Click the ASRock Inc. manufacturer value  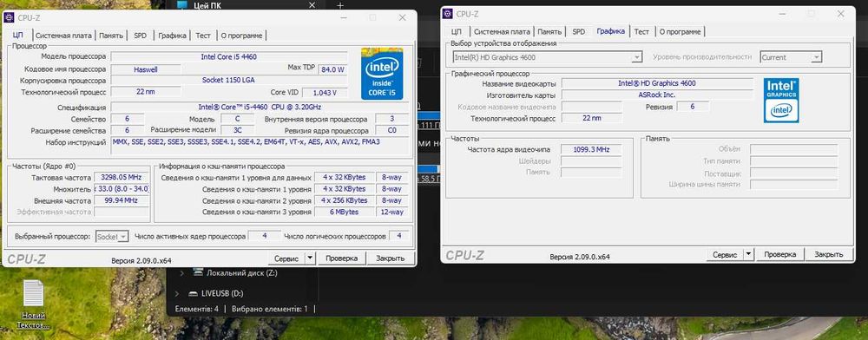(x=657, y=95)
